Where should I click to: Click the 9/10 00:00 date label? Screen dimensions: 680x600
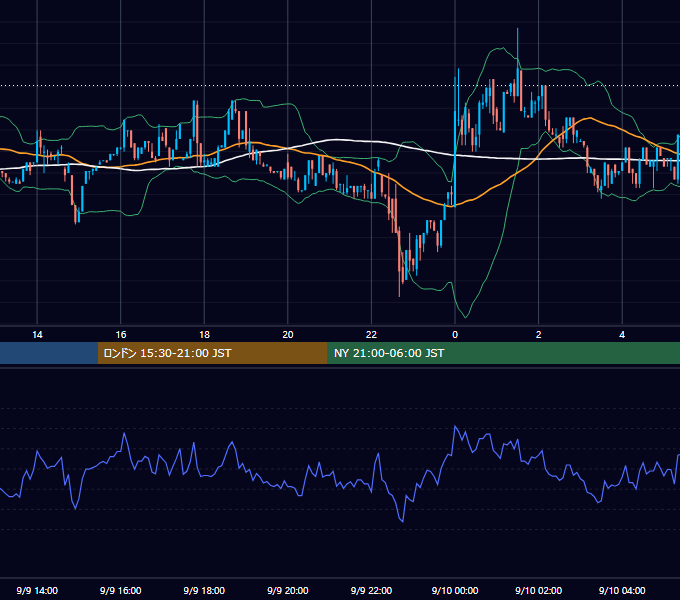click(x=455, y=590)
